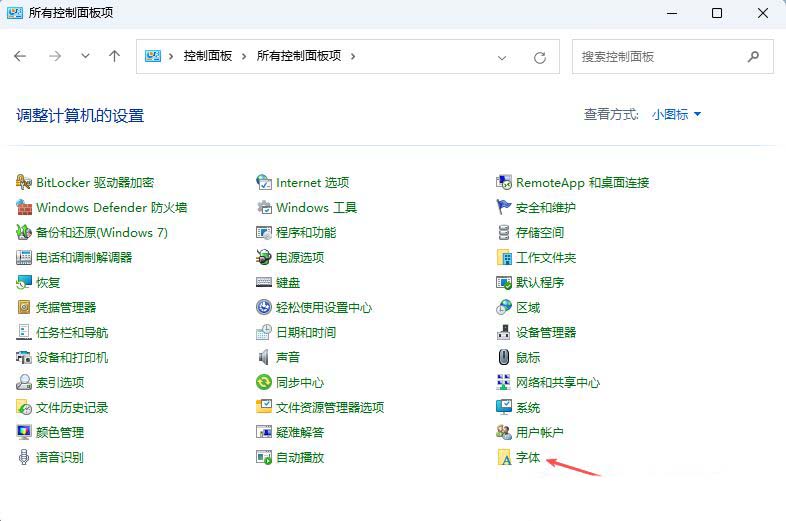Open the 系统 link
This screenshot has height=521, width=786.
[x=528, y=408]
